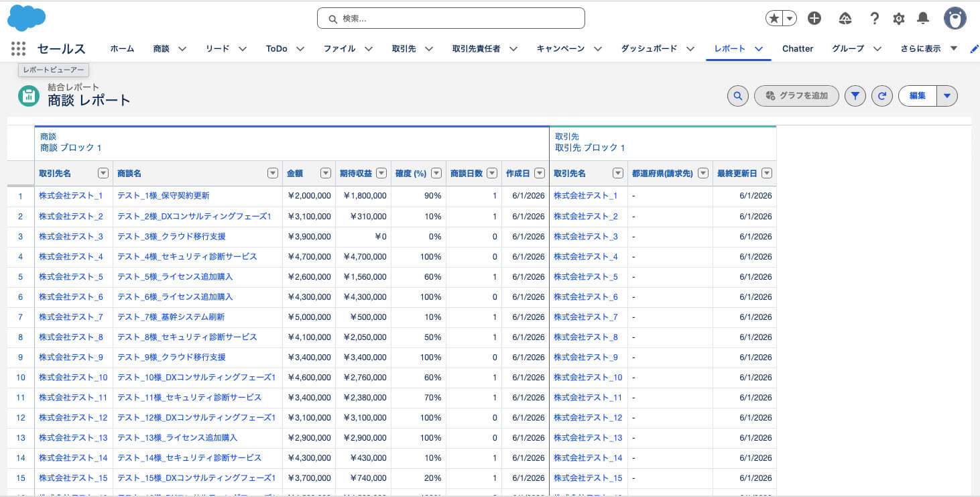Open opportunity テスト_9様_クラウド移行支援
This screenshot has height=497, width=980.
(172, 357)
